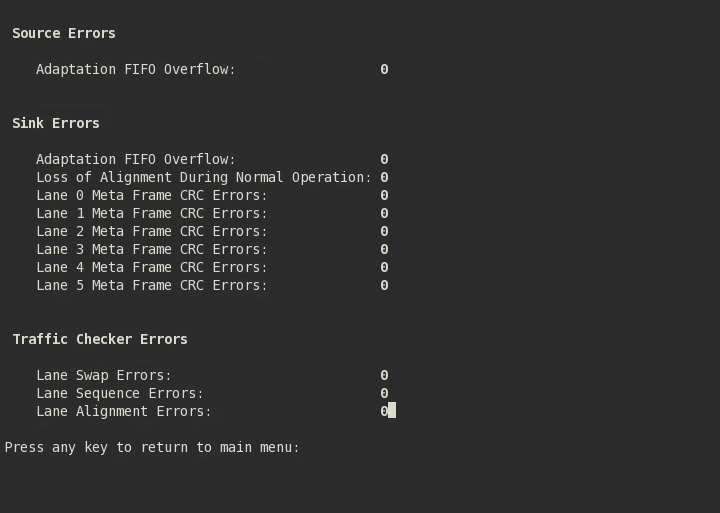Select Adaptation FIFO Overflow label under Sink Errors

pos(136,159)
